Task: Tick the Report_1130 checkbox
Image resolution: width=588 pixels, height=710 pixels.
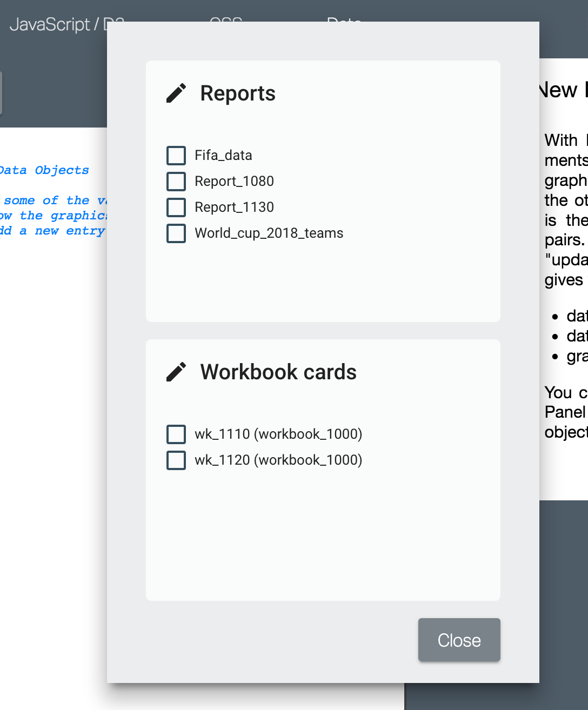Action: [176, 207]
